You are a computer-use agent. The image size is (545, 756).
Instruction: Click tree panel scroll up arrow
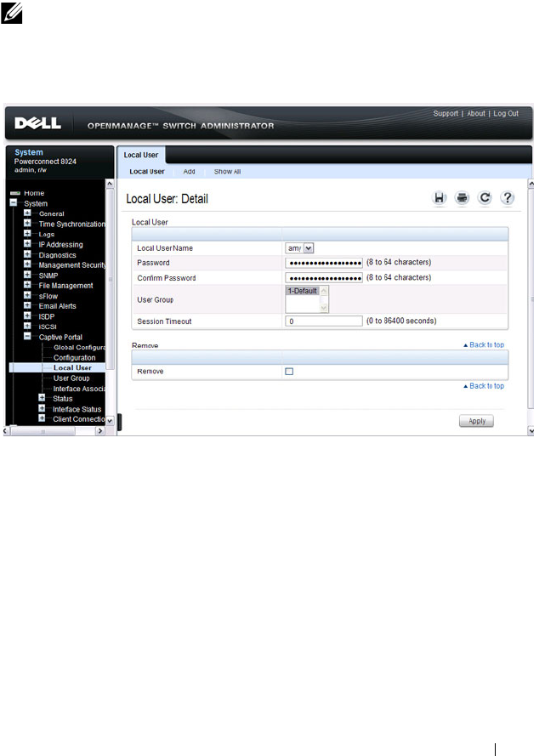(110, 185)
